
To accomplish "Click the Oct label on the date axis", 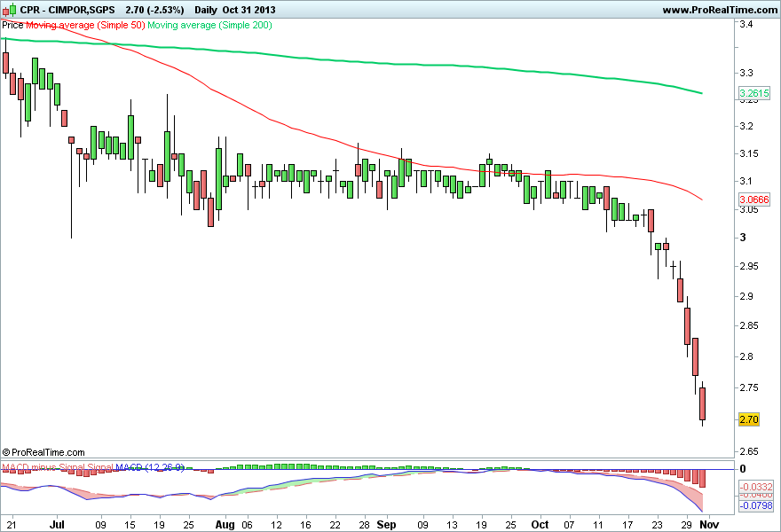I will (540, 525).
